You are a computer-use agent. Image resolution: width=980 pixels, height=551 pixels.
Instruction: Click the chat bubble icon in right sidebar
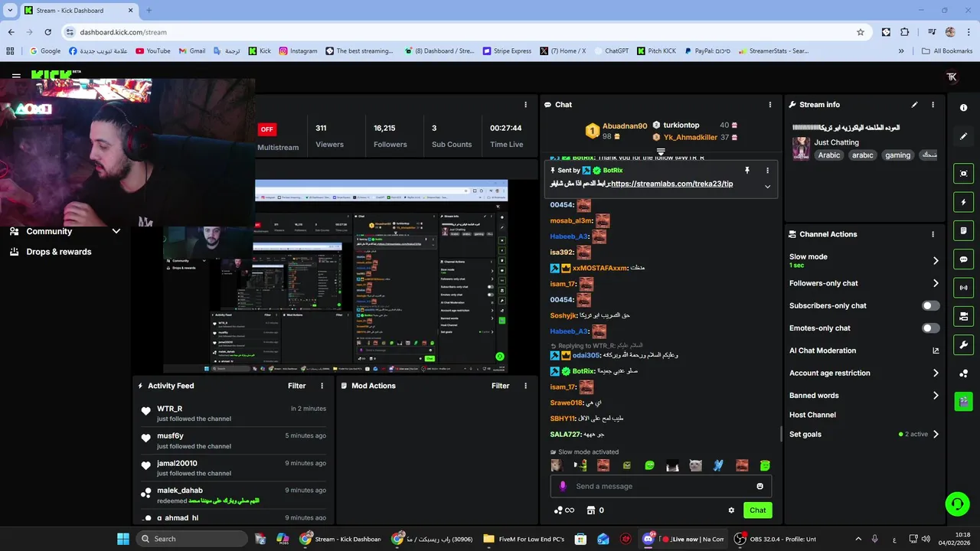pyautogui.click(x=963, y=259)
